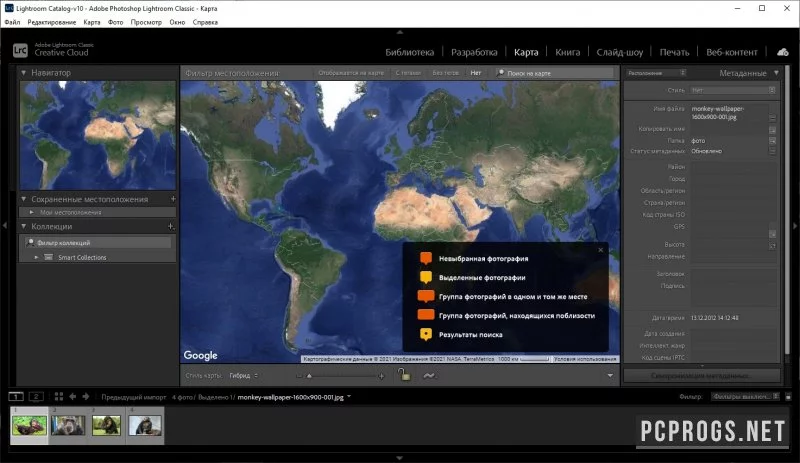This screenshot has width=800, height=463.
Task: Click the Lrc application logo
Action: pos(20,50)
